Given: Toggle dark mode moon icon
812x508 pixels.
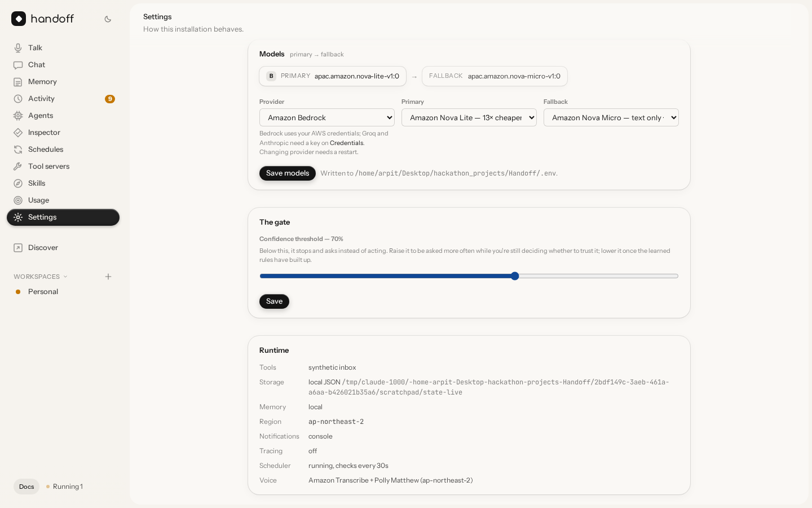Looking at the screenshot, I should pos(108,19).
